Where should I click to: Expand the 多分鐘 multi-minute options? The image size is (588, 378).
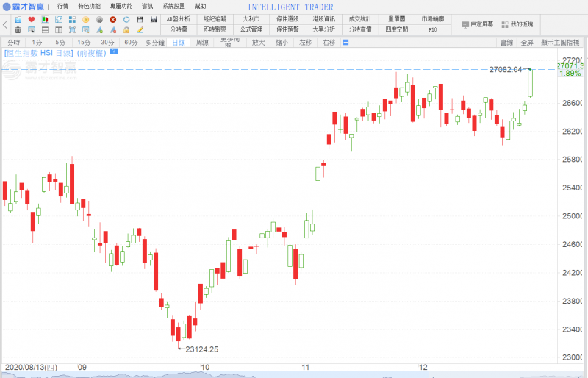pos(154,43)
